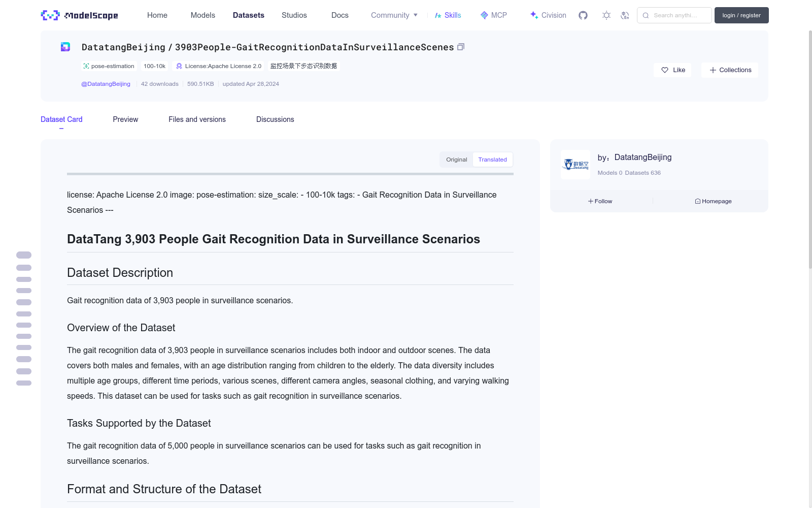Open the DatatangBeijing owl logo thumbnail
This screenshot has width=812, height=508.
coord(576,165)
